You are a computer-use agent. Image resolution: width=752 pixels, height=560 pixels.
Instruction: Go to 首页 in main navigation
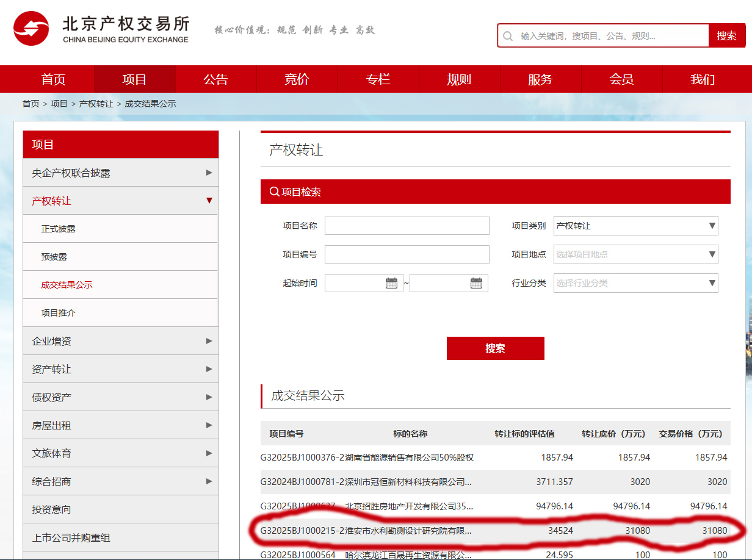coord(53,79)
